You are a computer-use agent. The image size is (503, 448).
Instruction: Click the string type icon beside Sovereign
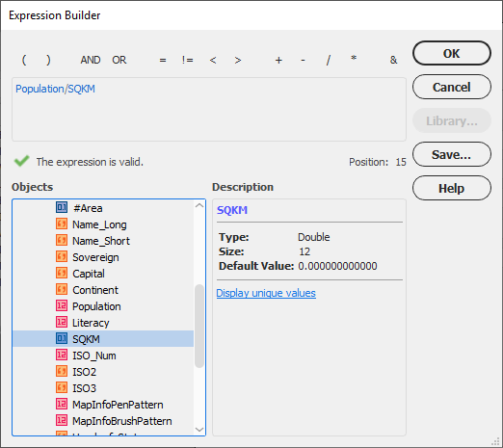tap(62, 256)
